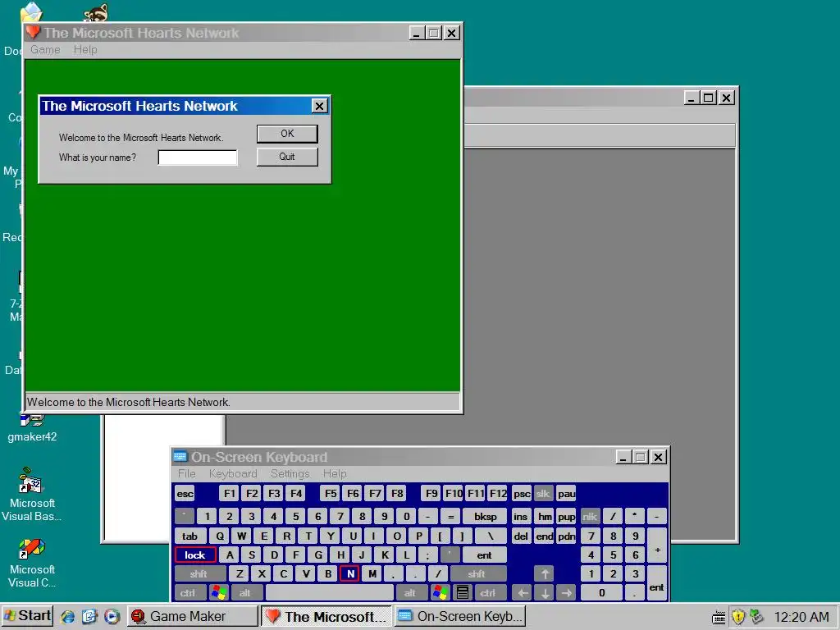The height and width of the screenshot is (630, 840).
Task: Click the pau pause key
Action: pyautogui.click(x=566, y=493)
